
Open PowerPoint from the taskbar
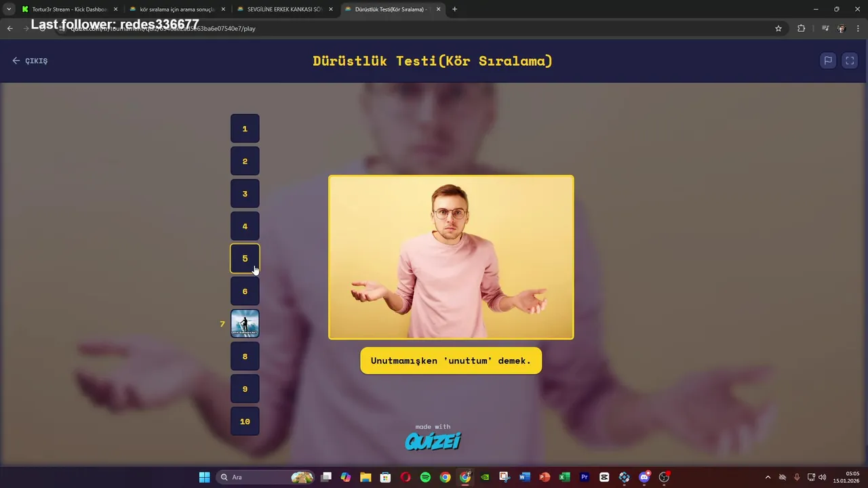point(545,477)
